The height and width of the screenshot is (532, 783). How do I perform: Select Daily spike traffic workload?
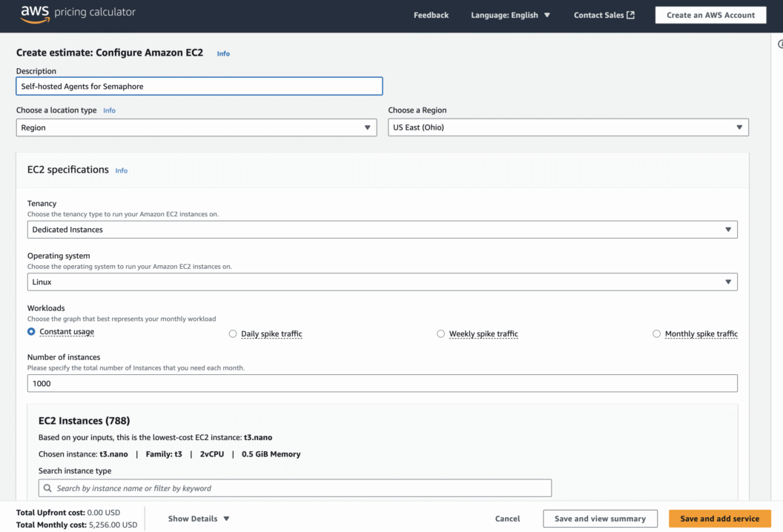coord(233,334)
